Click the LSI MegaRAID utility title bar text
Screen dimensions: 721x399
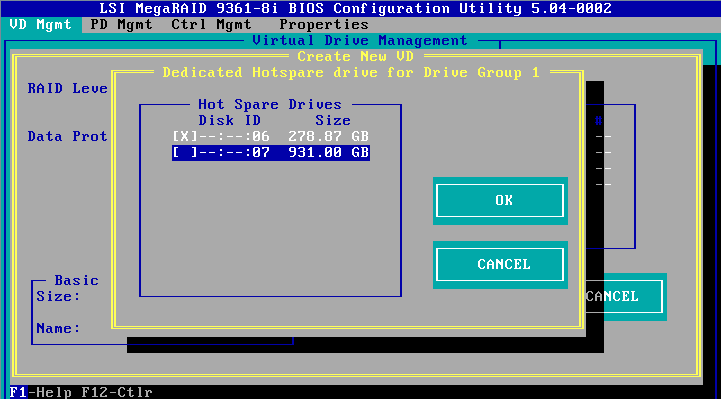[x=355, y=8]
